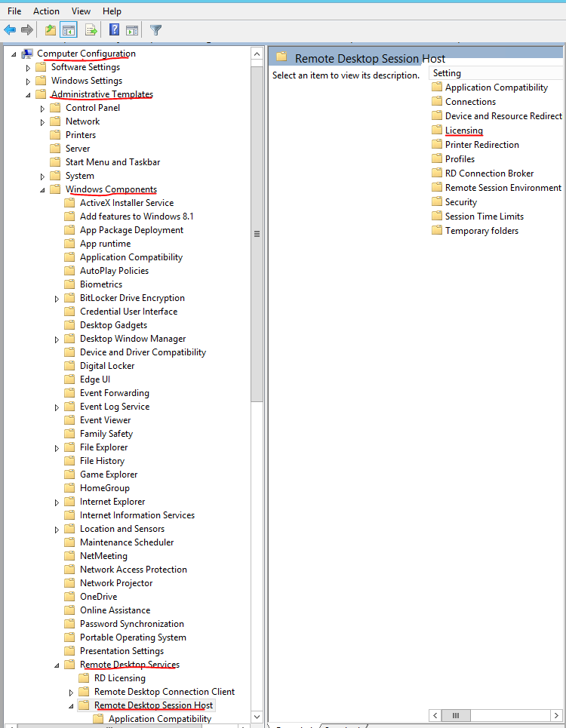The width and height of the screenshot is (566, 728).
Task: Open the Action menu
Action: (x=46, y=11)
